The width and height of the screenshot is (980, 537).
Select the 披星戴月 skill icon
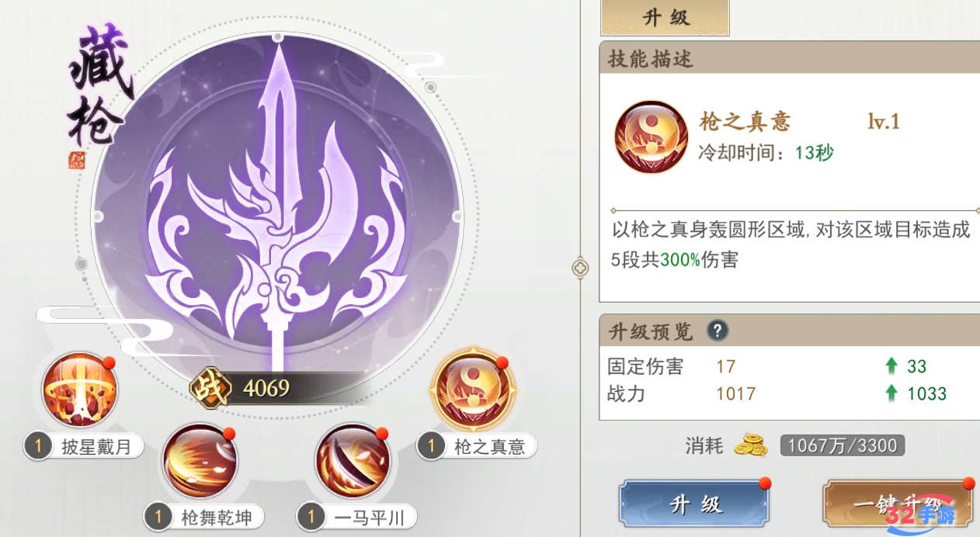(x=79, y=390)
